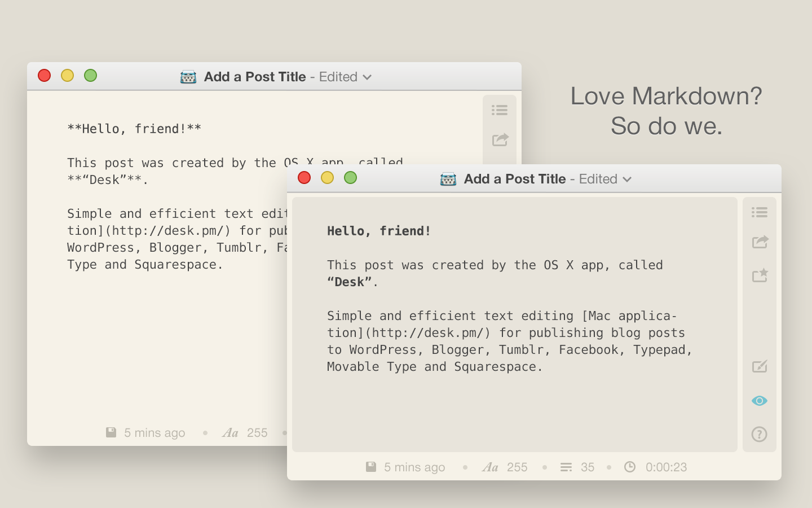Image resolution: width=812 pixels, height=508 pixels.
Task: Expand the title dropdown chevron in back window
Action: coord(367,77)
